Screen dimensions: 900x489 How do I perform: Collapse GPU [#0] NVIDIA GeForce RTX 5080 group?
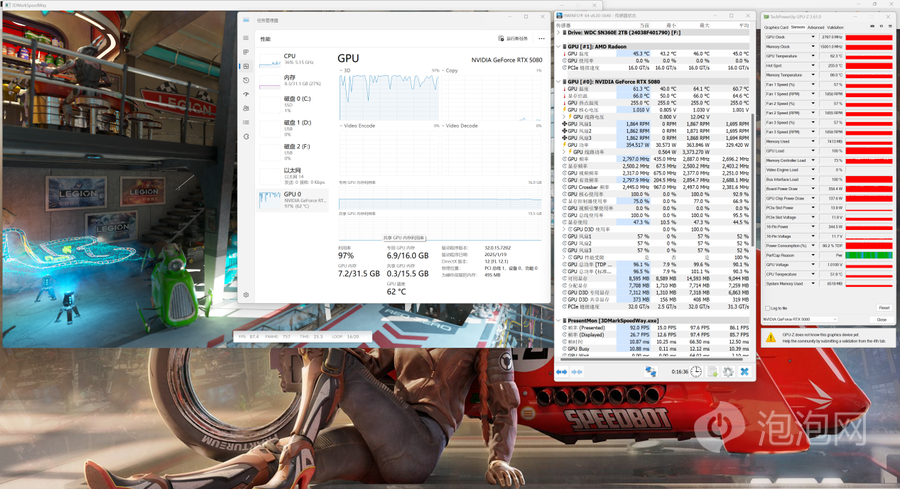pyautogui.click(x=558, y=82)
